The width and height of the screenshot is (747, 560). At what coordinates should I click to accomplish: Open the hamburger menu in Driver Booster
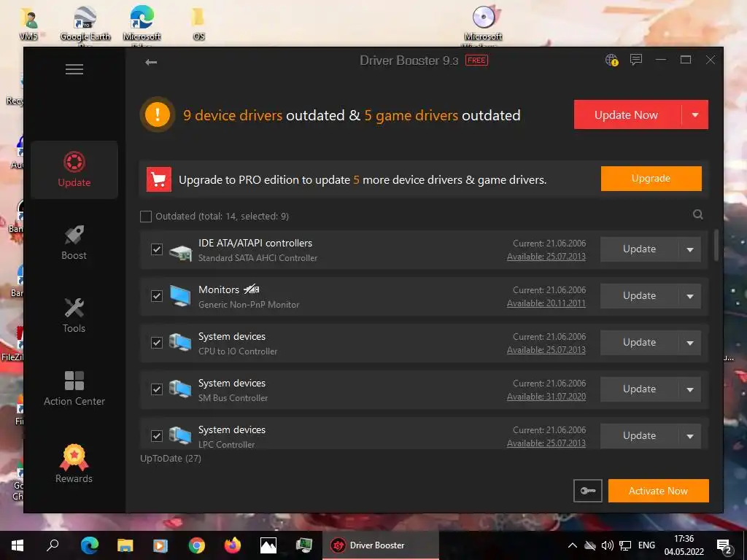click(74, 69)
